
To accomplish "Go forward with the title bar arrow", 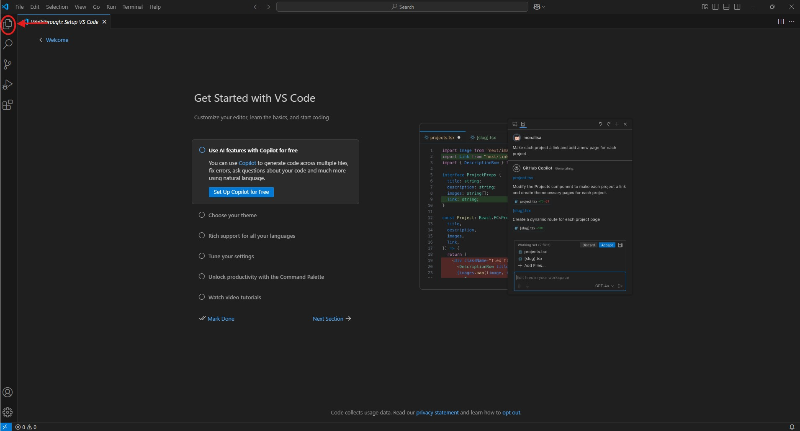I will click(x=268, y=7).
